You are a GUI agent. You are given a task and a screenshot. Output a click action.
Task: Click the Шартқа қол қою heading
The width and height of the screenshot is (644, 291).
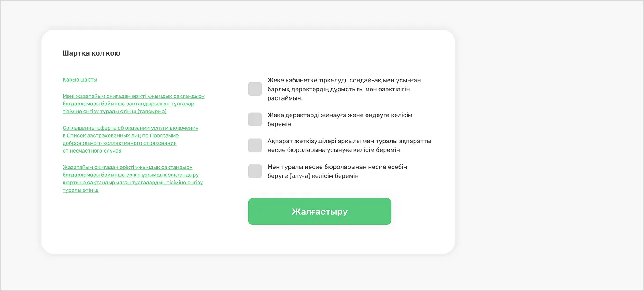point(91,53)
